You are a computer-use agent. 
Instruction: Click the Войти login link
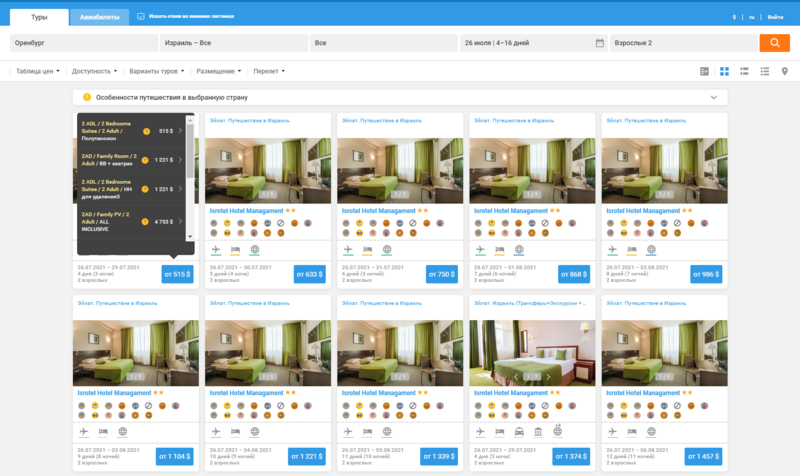point(775,17)
